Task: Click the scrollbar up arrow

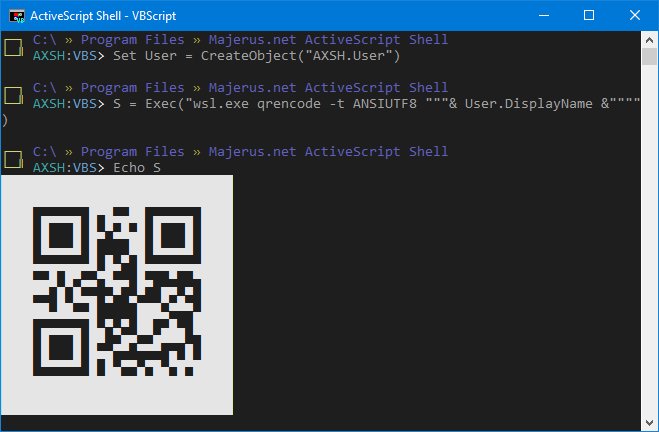Action: (x=649, y=40)
